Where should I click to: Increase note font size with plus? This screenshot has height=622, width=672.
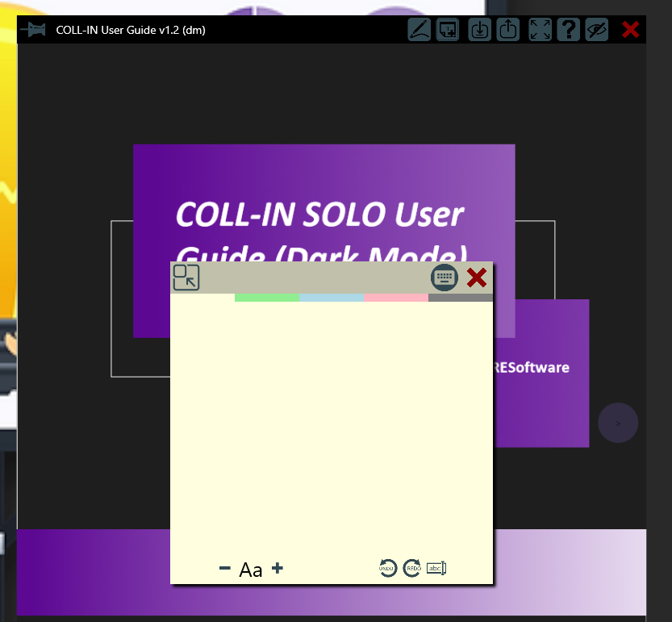tap(278, 569)
